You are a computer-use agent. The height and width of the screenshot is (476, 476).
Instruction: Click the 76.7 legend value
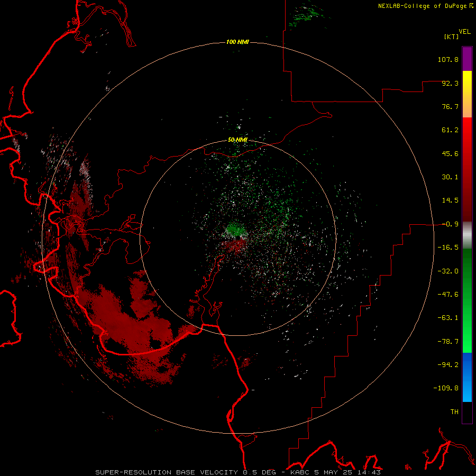tap(450, 106)
